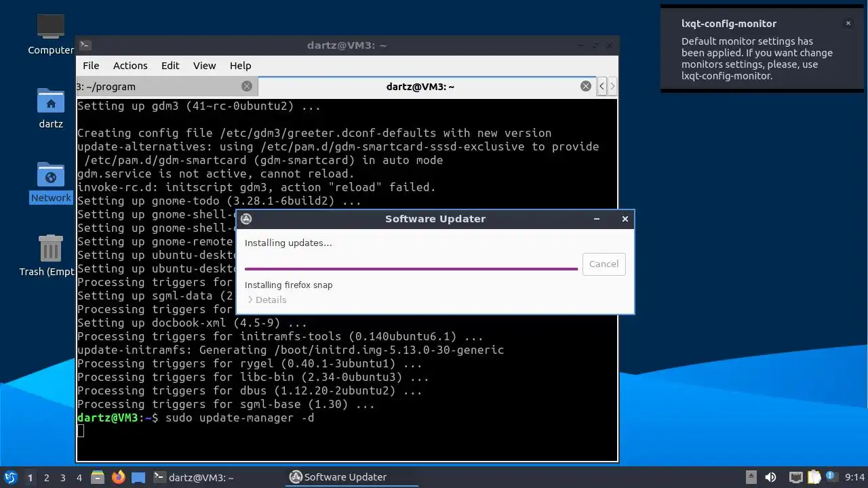Click the 'Installing updates...' heading
The height and width of the screenshot is (488, 868).
(288, 243)
